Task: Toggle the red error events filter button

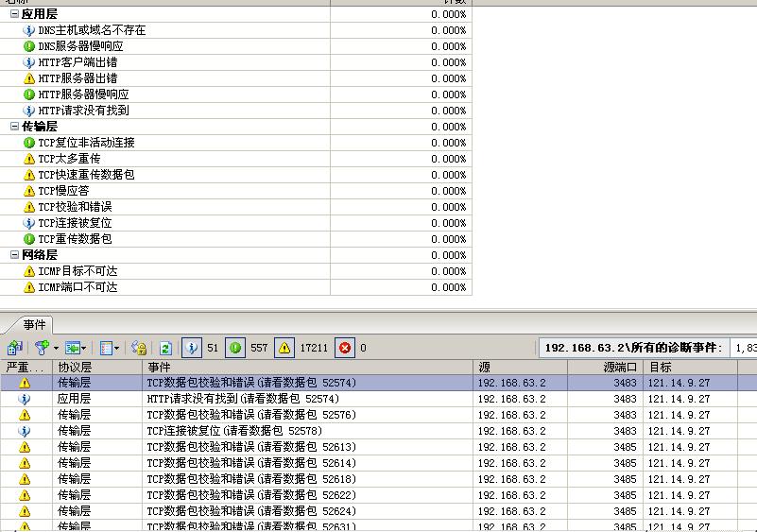Action: coord(345,348)
